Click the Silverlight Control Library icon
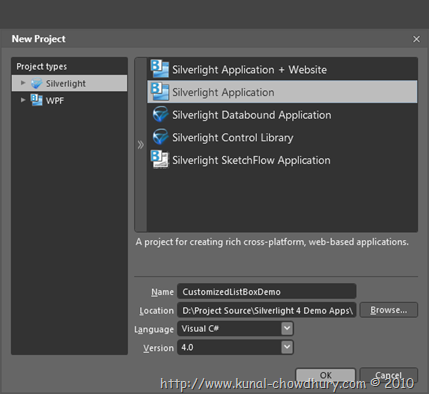 160,137
